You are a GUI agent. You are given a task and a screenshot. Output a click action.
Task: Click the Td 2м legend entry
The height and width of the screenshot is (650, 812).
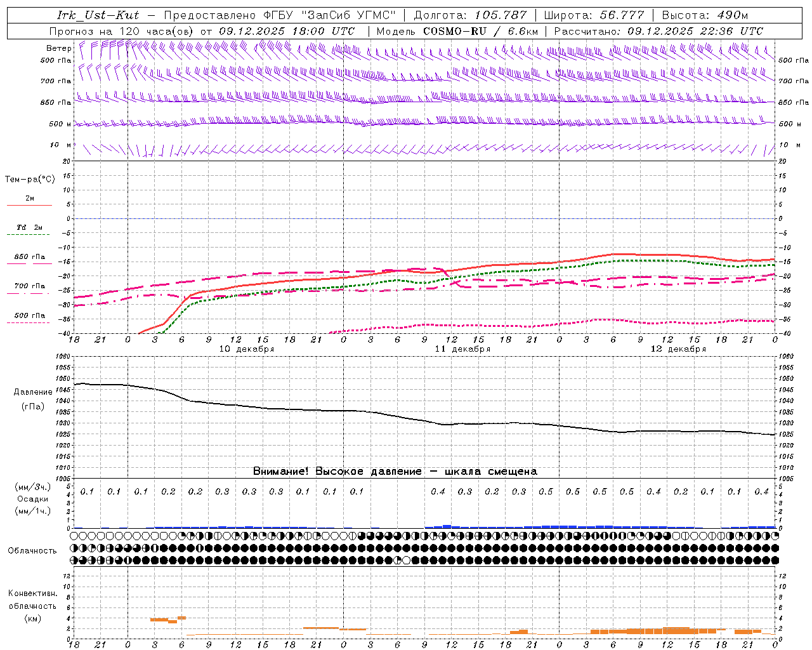(x=30, y=227)
